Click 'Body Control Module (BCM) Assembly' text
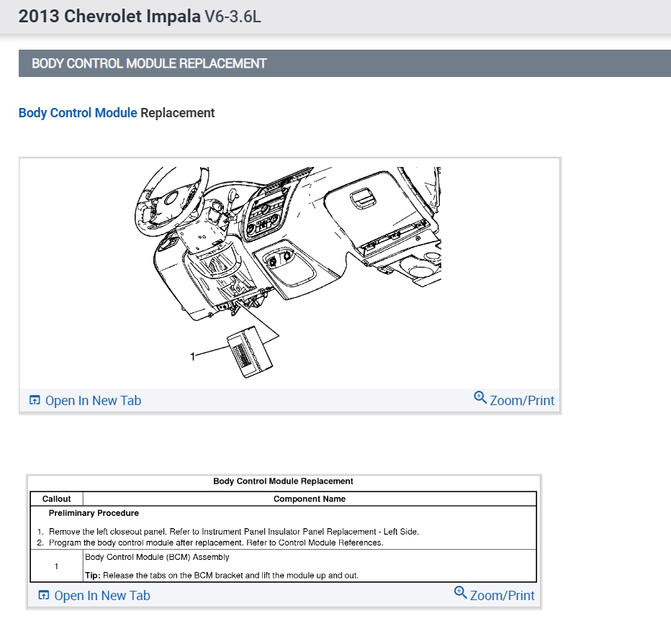671x644 pixels. tap(157, 557)
